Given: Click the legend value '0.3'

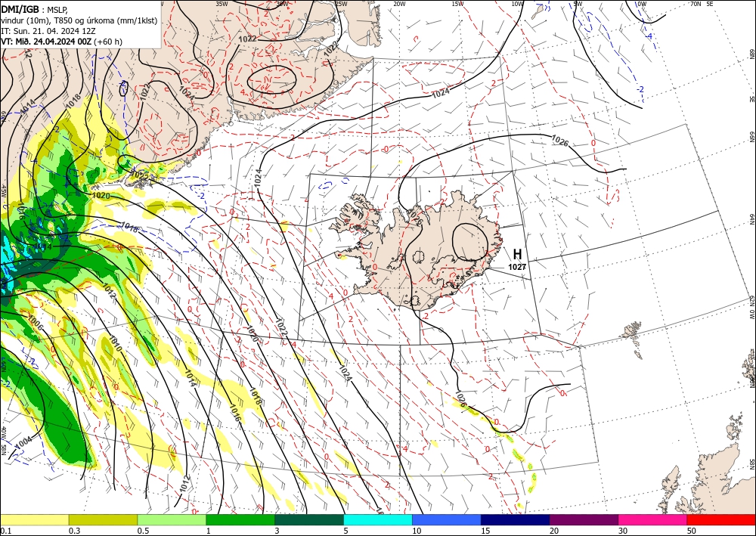Looking at the screenshot, I should point(74,531).
